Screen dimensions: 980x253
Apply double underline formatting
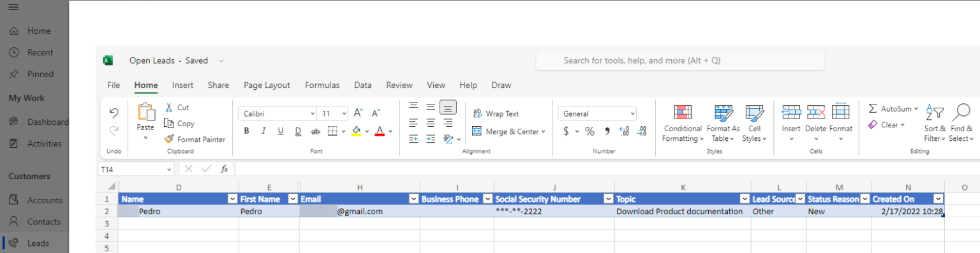298,131
